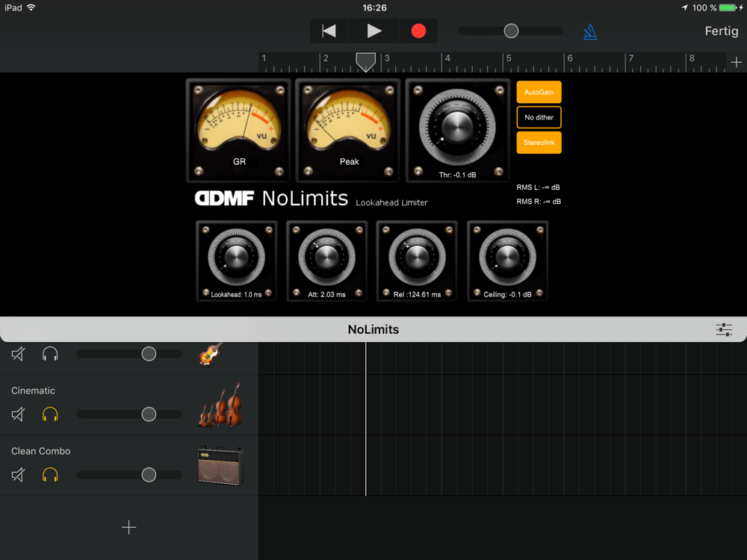Image resolution: width=747 pixels, height=560 pixels.
Task: Click the Release knob
Action: tap(418, 257)
